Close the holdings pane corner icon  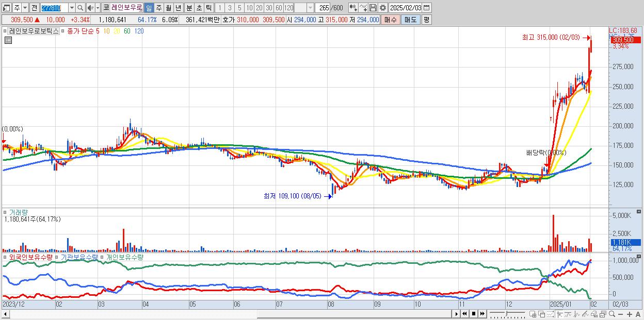pos(639,257)
